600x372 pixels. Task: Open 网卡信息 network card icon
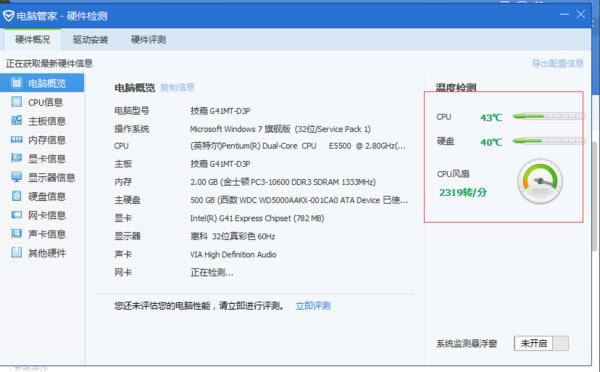point(16,215)
